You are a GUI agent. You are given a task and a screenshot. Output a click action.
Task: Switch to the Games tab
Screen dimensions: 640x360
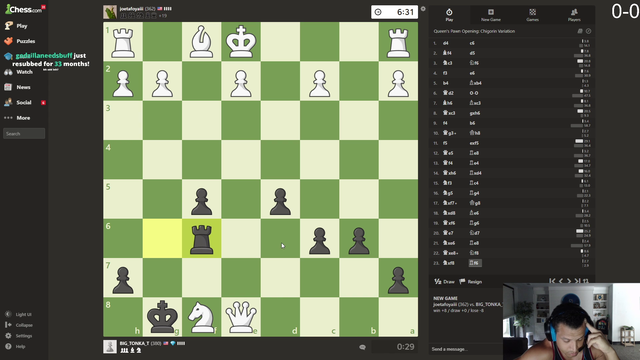[x=532, y=15]
